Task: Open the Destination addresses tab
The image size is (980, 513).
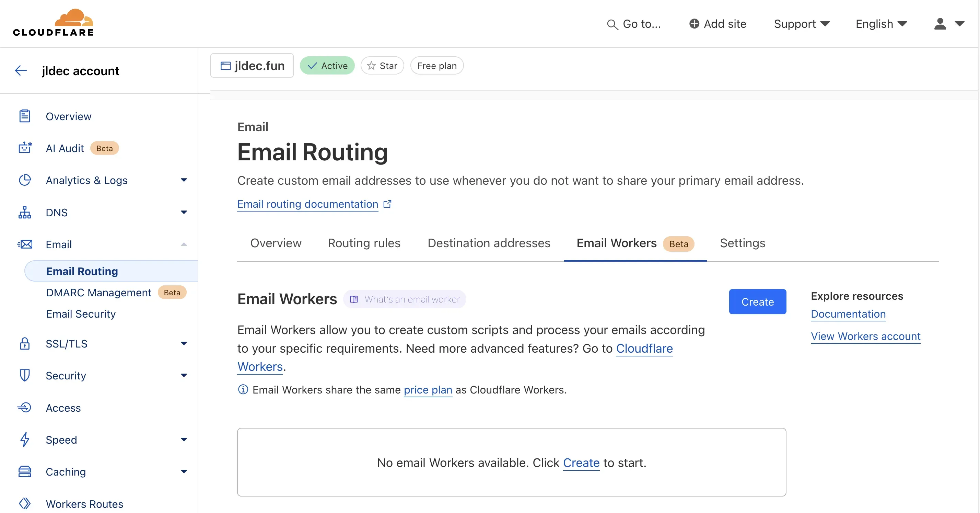Action: click(x=489, y=243)
